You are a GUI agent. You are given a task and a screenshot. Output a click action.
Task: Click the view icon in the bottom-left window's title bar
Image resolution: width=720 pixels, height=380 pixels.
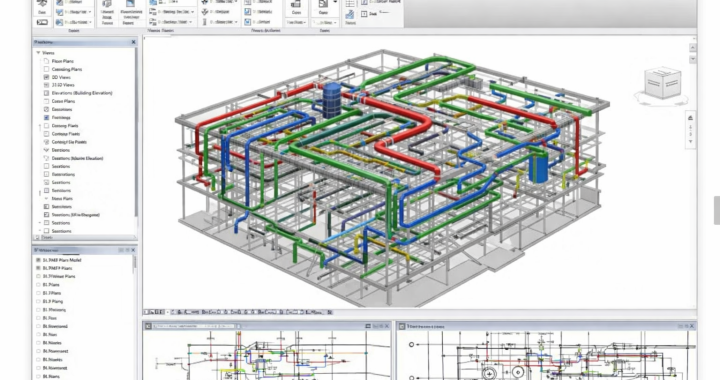148,326
